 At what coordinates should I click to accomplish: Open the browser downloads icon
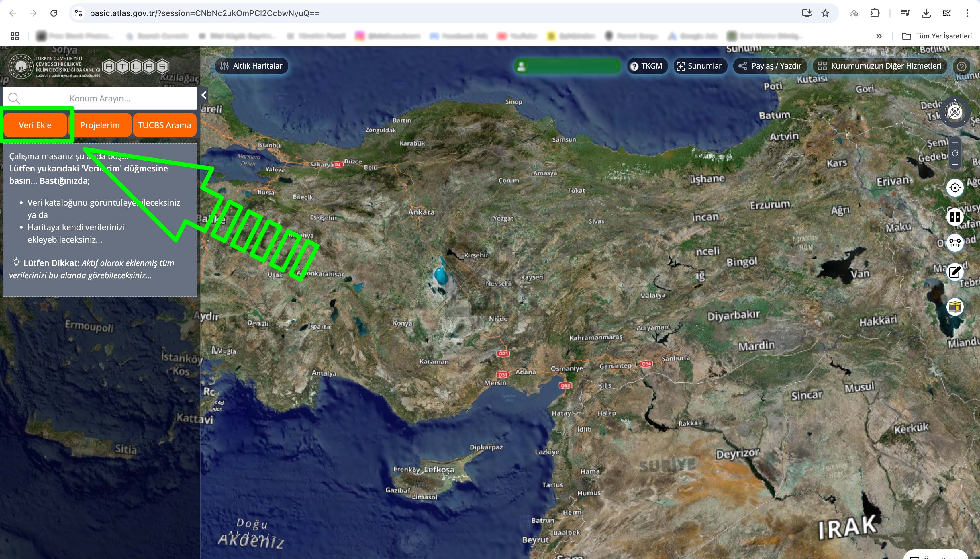click(x=926, y=13)
